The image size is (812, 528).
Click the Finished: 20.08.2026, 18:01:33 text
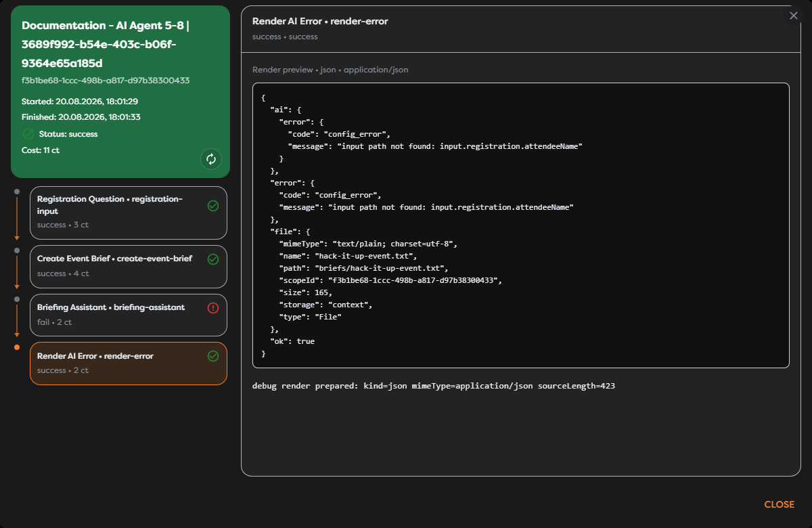[x=80, y=117]
